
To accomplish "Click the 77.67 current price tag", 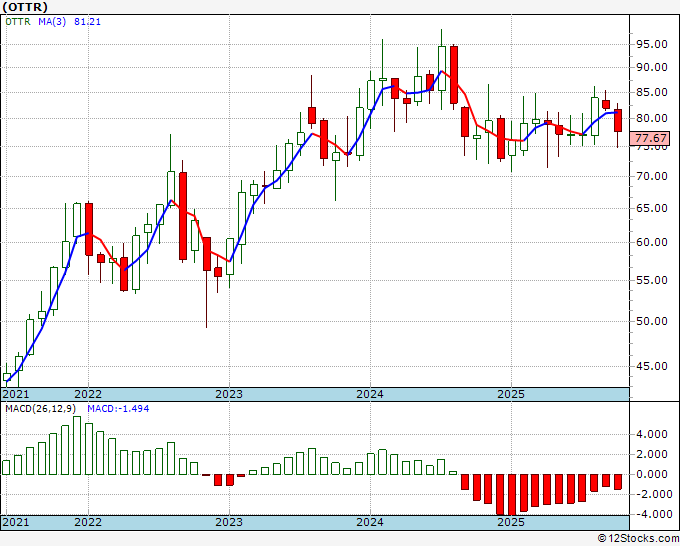I will 650,138.
